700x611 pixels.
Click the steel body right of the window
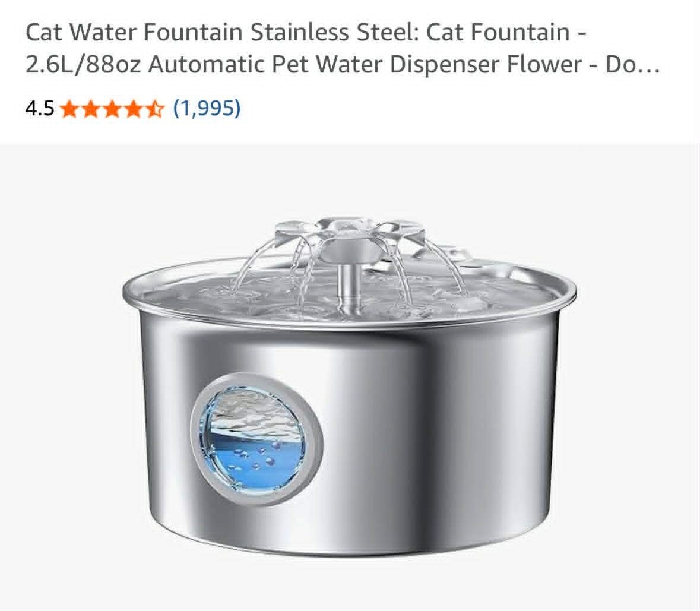(x=438, y=438)
